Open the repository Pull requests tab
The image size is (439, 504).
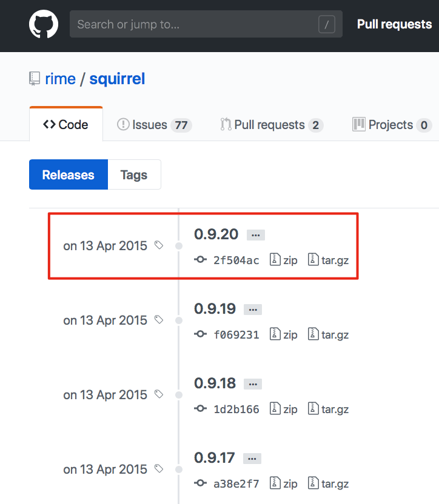(272, 125)
